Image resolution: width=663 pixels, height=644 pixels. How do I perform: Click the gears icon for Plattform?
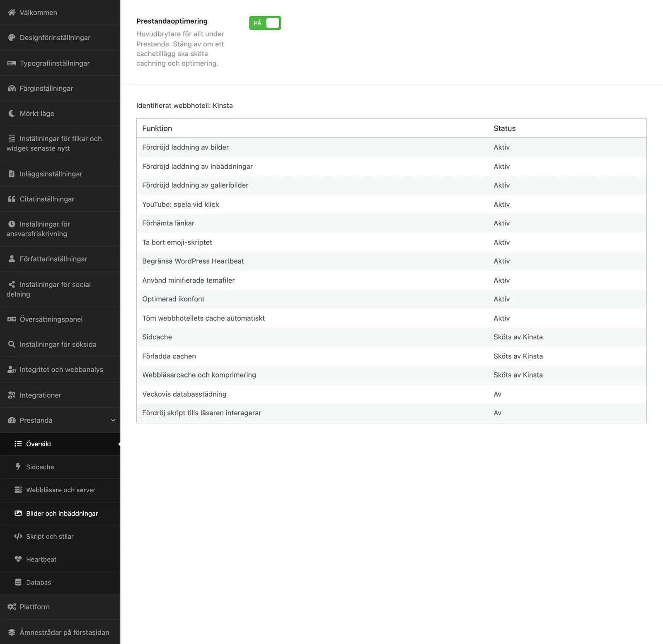(12, 607)
